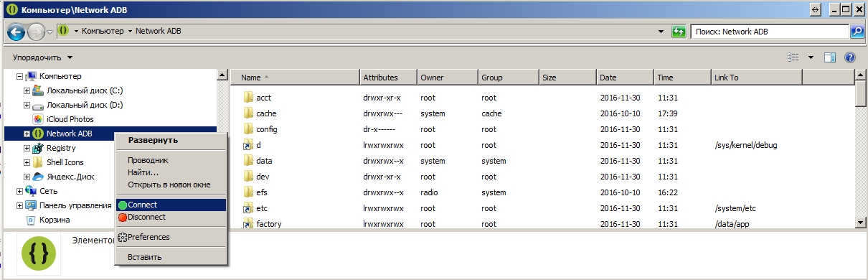This screenshot has height=280, width=868.
Task: Sort by the Name column header
Action: click(294, 78)
